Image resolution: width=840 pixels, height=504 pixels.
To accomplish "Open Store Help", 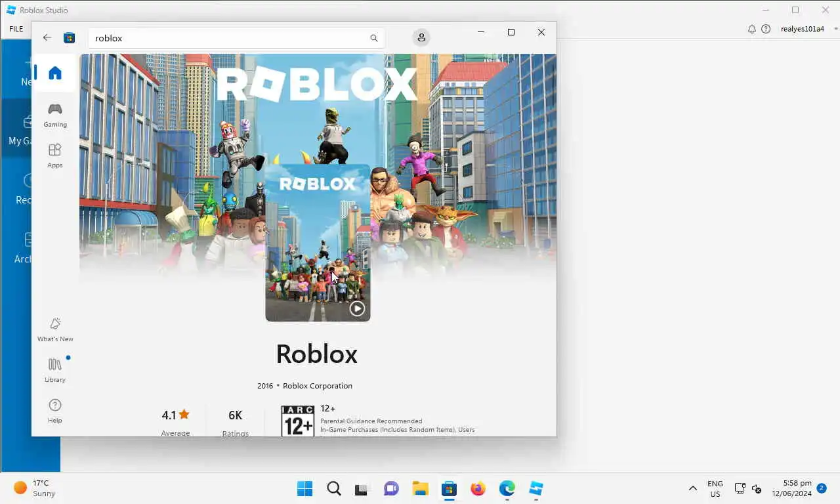I will pyautogui.click(x=55, y=411).
